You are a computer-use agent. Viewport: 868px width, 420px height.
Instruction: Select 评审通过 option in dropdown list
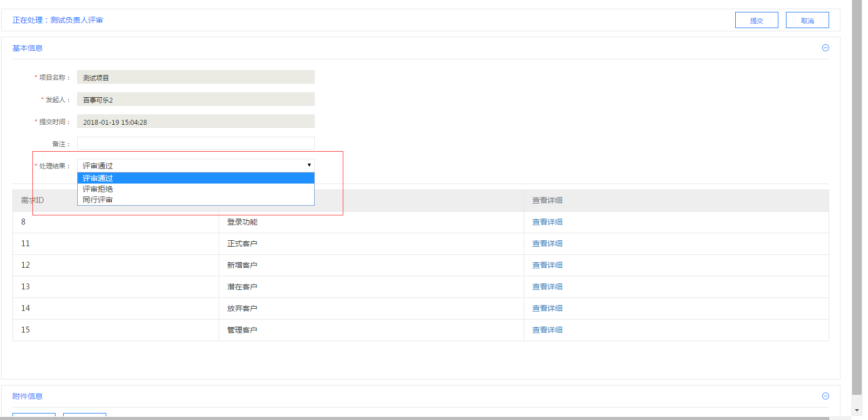195,178
